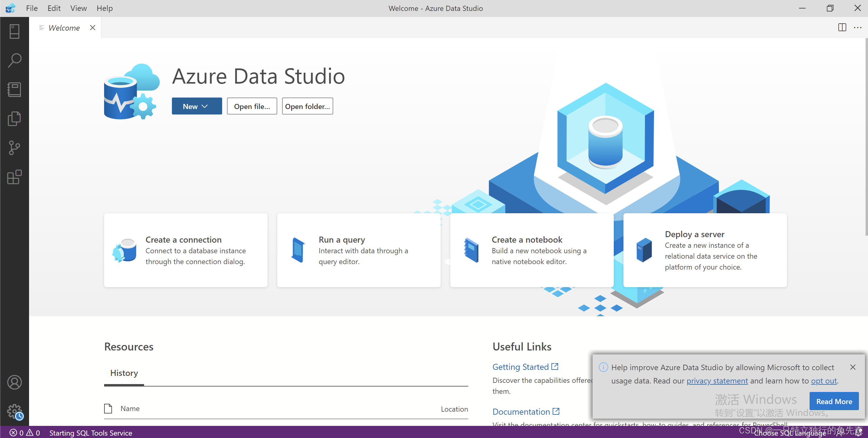Open the Notebooks view

[x=14, y=89]
